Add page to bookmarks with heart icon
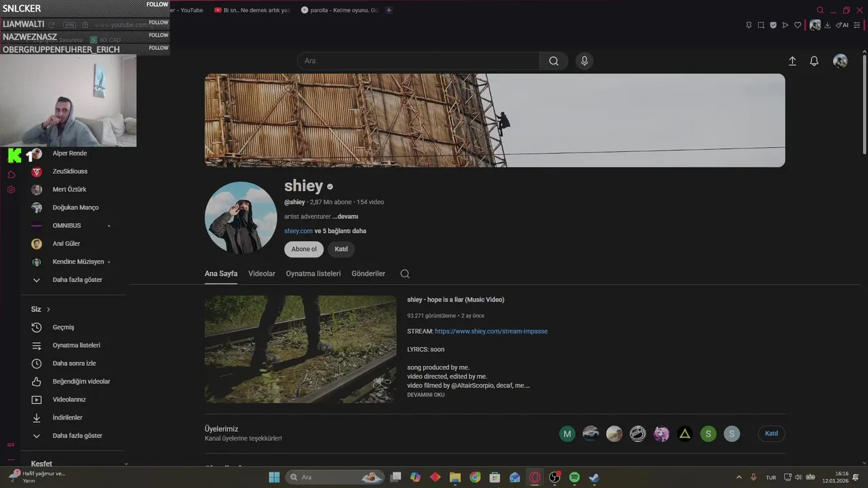 [797, 25]
